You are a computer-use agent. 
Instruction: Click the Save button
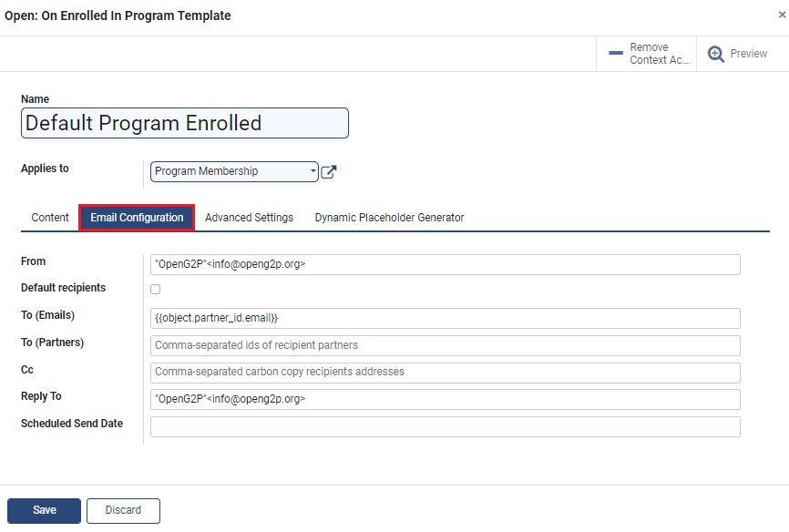pyautogui.click(x=45, y=510)
